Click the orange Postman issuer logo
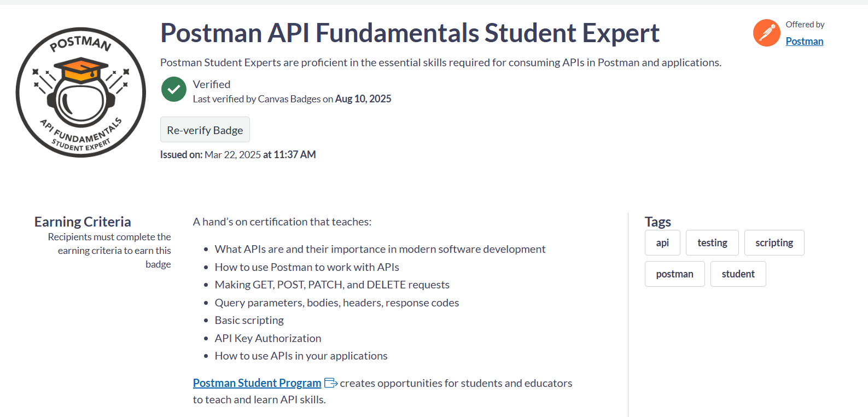The image size is (868, 417). click(766, 33)
